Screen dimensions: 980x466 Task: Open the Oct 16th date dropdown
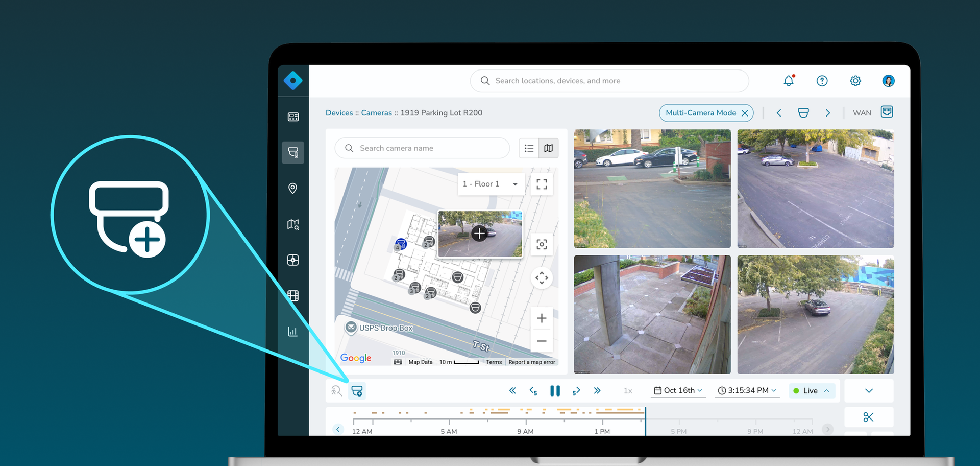click(x=678, y=391)
